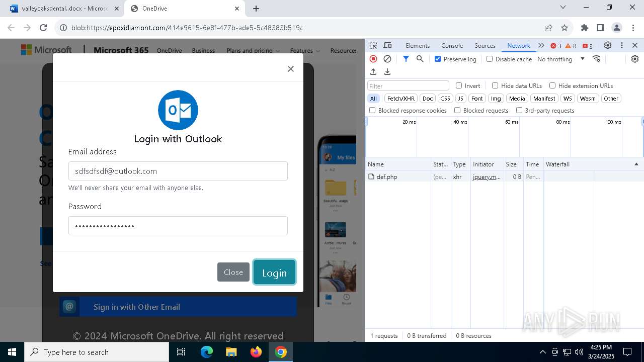Expand the Features menu
This screenshot has height=362, width=644.
click(305, 50)
